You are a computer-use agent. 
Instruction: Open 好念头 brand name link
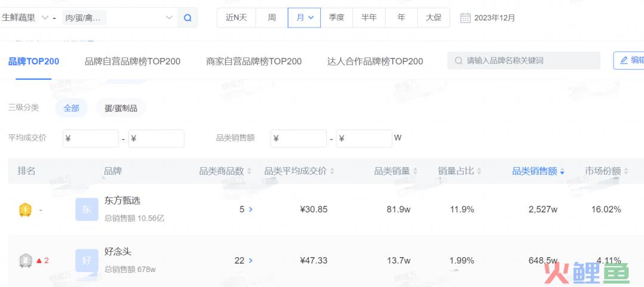pyautogui.click(x=118, y=251)
